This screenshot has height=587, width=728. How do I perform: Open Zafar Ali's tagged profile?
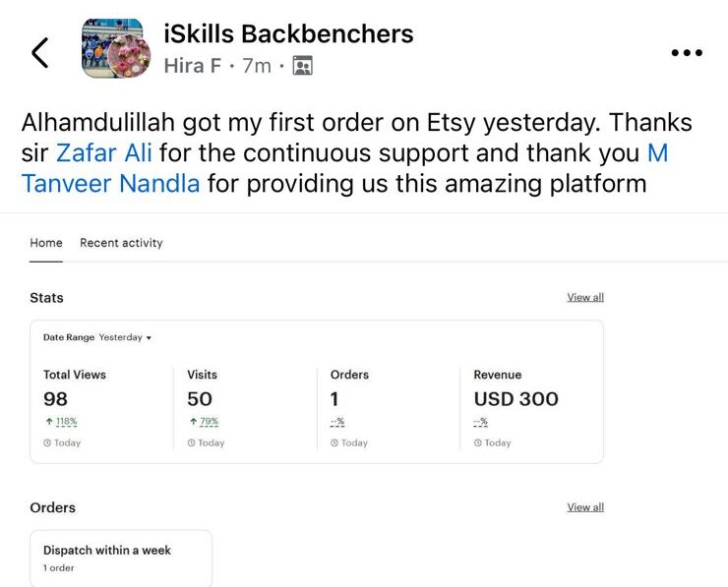pyautogui.click(x=104, y=153)
